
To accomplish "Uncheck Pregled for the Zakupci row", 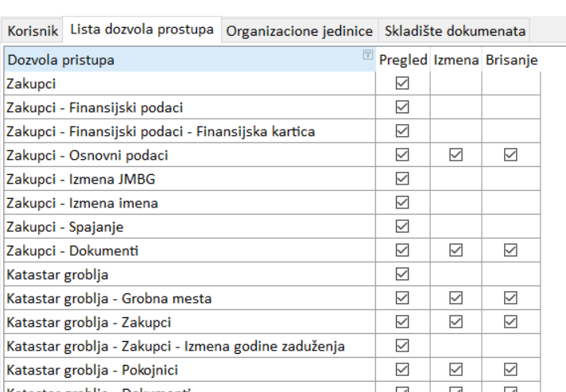I will [402, 83].
